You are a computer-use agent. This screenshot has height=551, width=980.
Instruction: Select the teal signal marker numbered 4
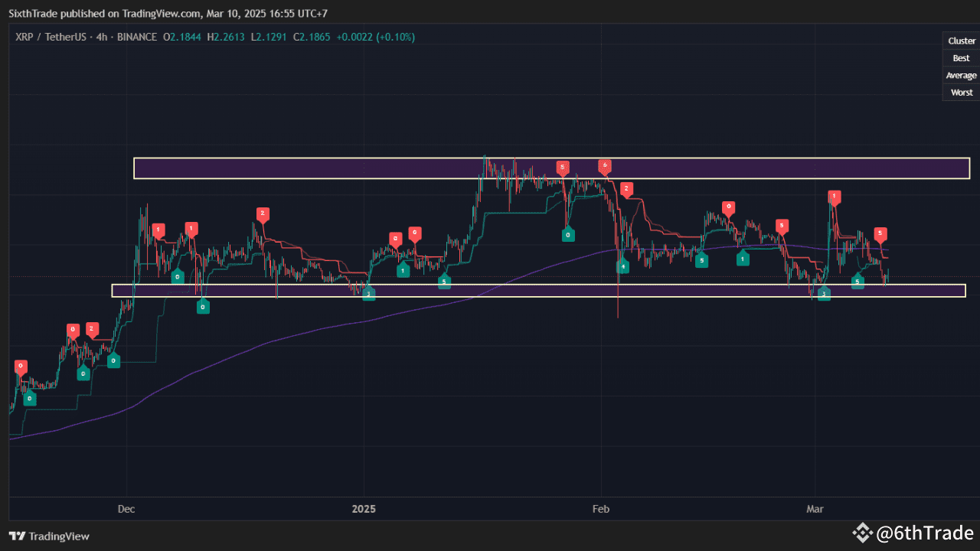click(623, 266)
